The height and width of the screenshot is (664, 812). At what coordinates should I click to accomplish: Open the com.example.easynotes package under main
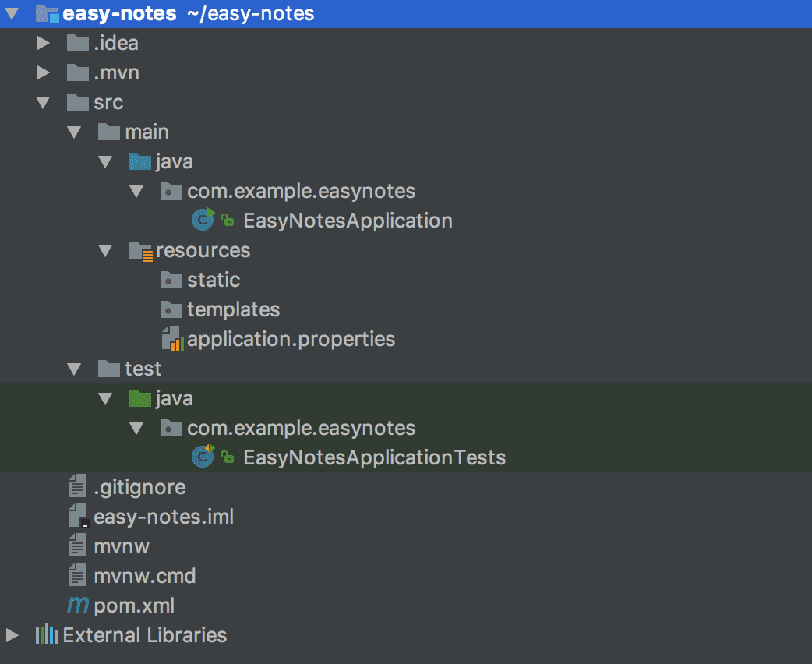pyautogui.click(x=302, y=190)
